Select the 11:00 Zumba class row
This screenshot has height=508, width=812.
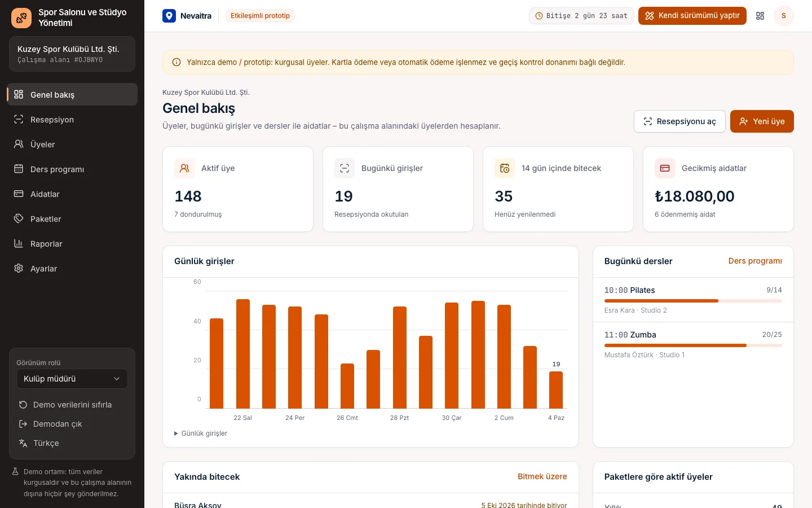693,344
